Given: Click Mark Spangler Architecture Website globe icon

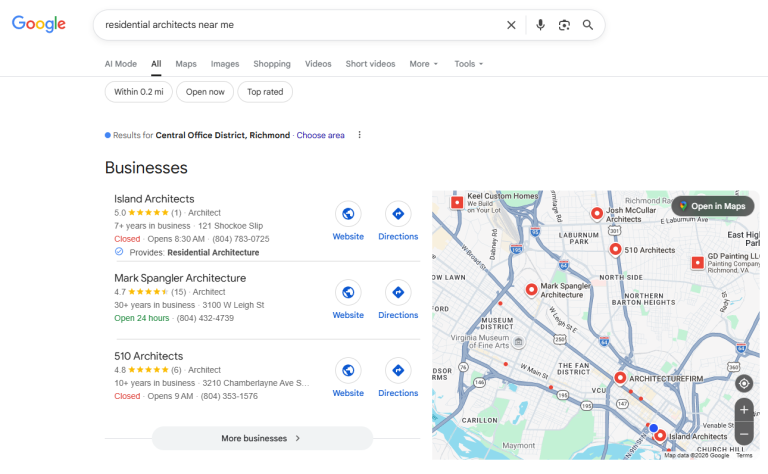Looking at the screenshot, I should point(348,292).
